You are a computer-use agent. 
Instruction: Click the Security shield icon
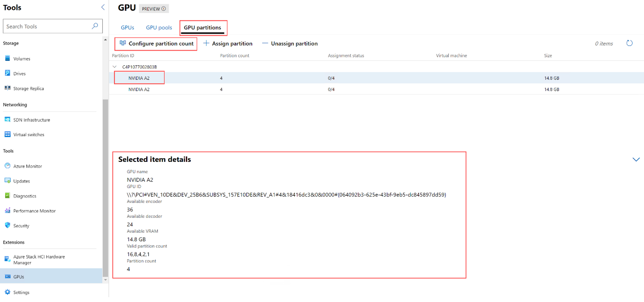(7, 225)
